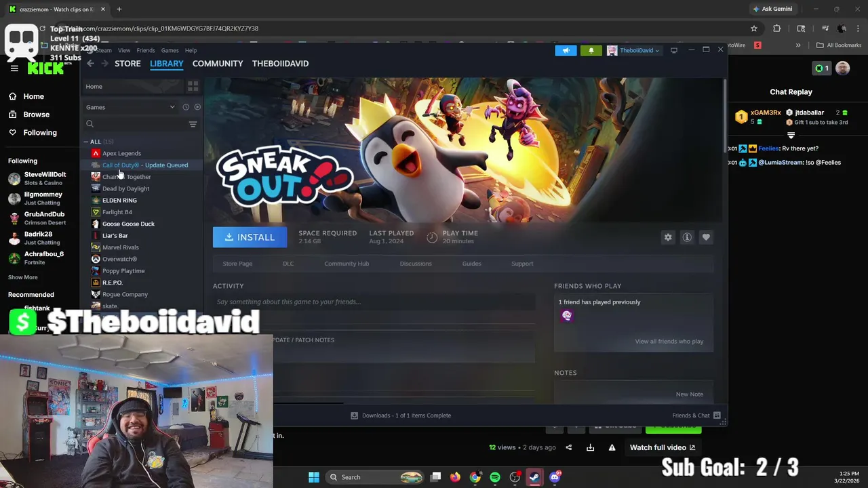Open the Store Page link
The height and width of the screenshot is (488, 868).
coord(237,264)
